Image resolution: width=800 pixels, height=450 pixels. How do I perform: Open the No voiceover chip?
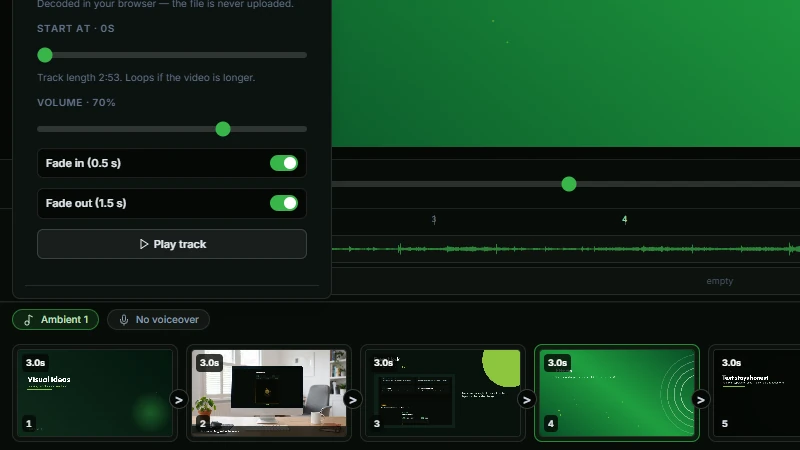coord(158,319)
